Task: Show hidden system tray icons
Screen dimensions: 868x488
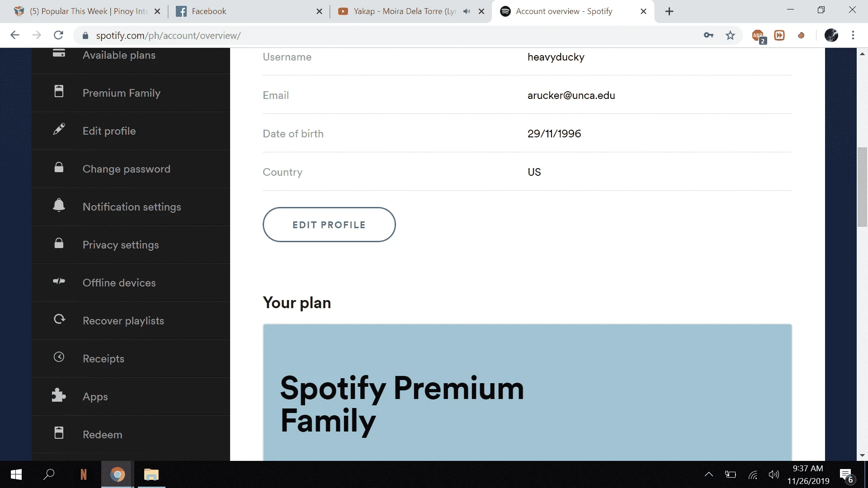Action: (709, 474)
